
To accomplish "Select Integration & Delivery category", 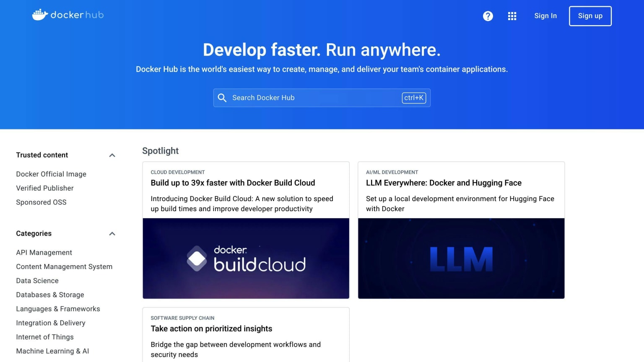I will pos(51,323).
